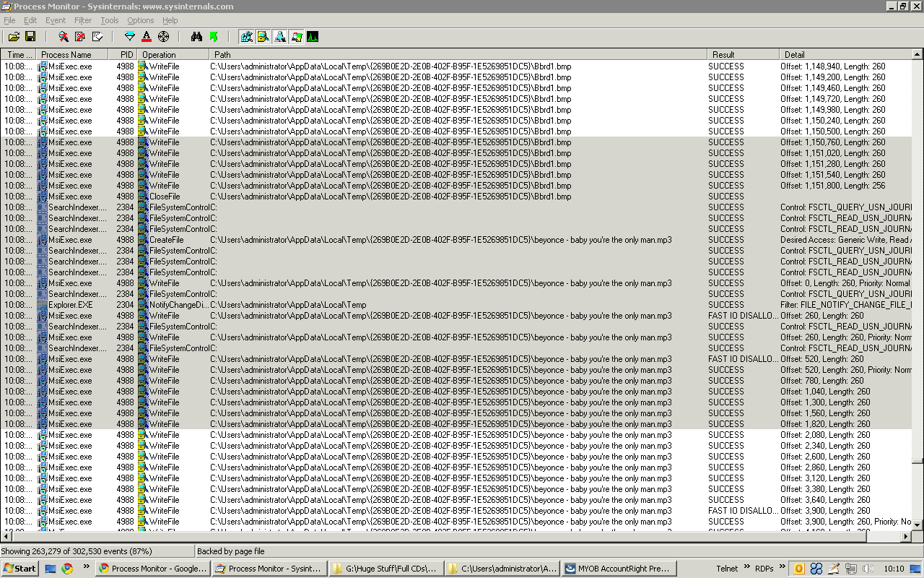
Task: Launch Chrome from the quick launch bar
Action: coord(67,569)
